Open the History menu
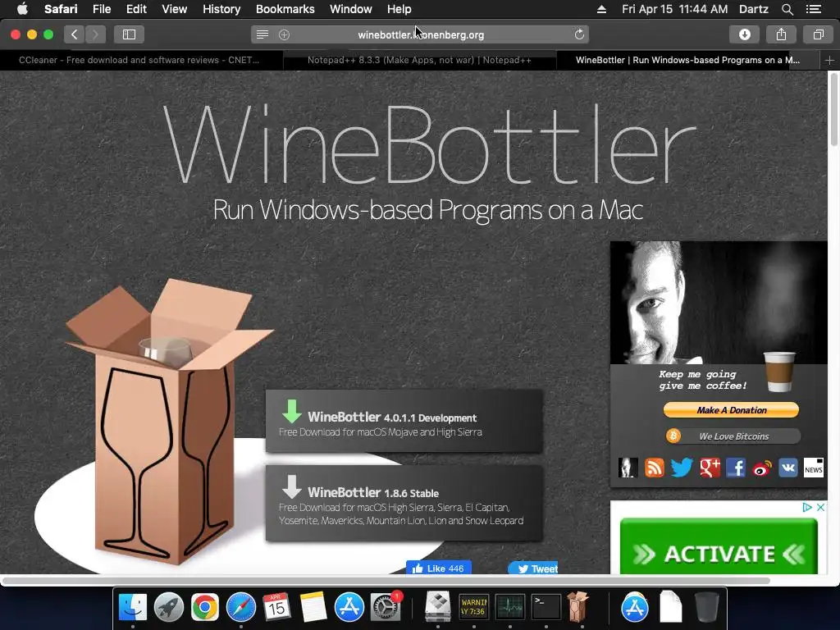Viewport: 840px width, 630px height. pos(221,9)
